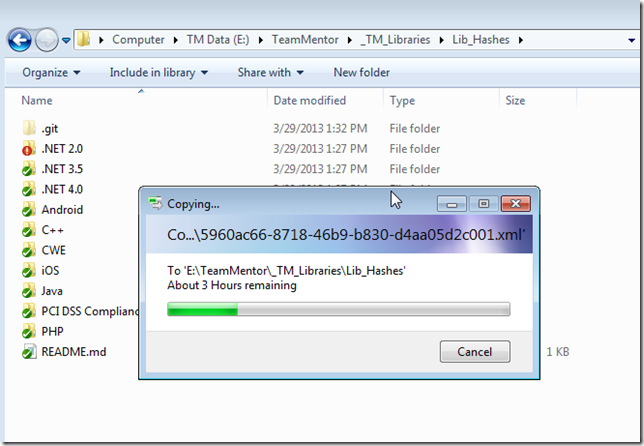Screen dimensions: 644x446
Task: Expand the Organize menu
Action: coord(51,73)
